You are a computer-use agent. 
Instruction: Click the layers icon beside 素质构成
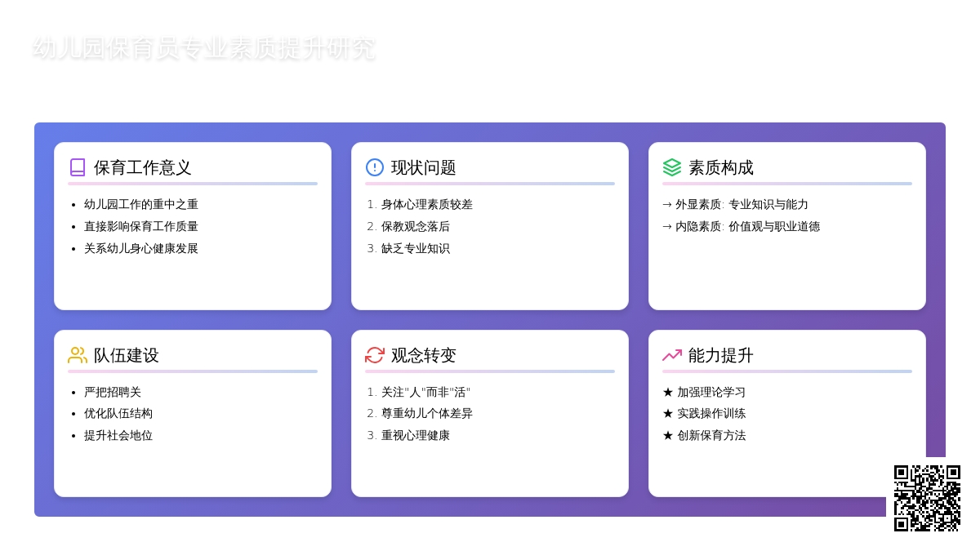(672, 167)
